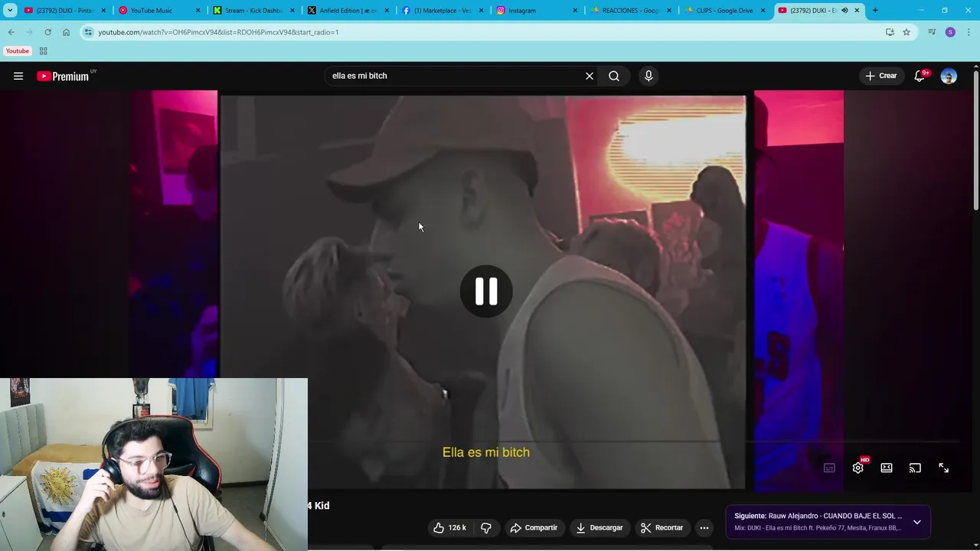This screenshot has width=980, height=551.
Task: Download video with Descargar button
Action: pos(599,527)
